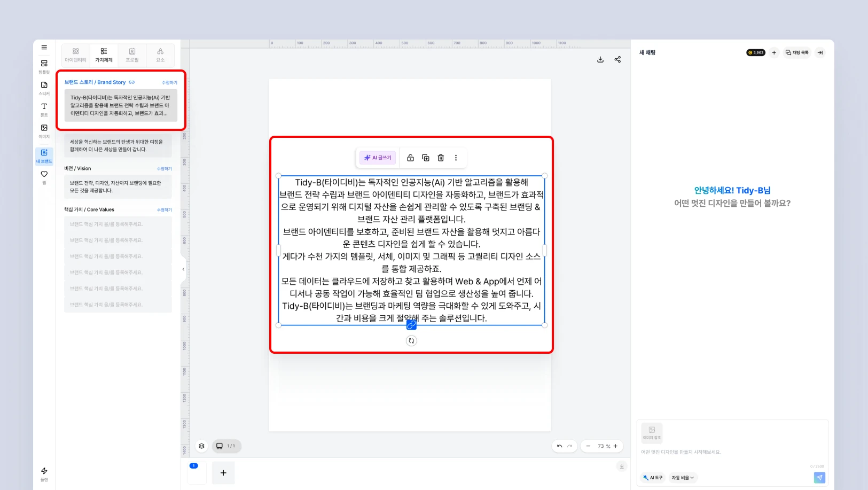This screenshot has height=490, width=868.
Task: Open the hamburger menu in the left sidebar
Action: 44,48
